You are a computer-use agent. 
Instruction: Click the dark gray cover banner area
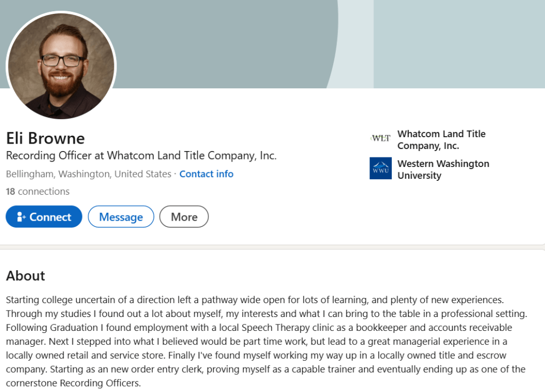click(213, 43)
